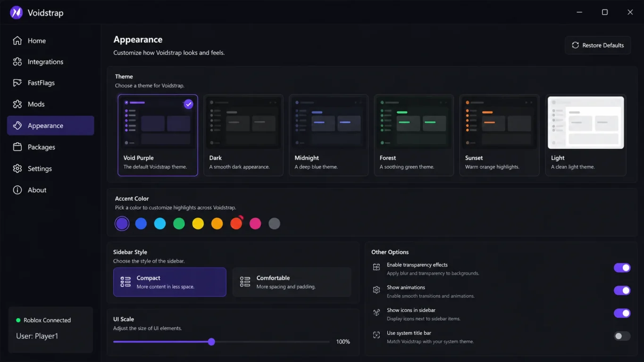Screen dimensions: 644x362
Task: Click the Use system title bar icon
Action: point(376,335)
